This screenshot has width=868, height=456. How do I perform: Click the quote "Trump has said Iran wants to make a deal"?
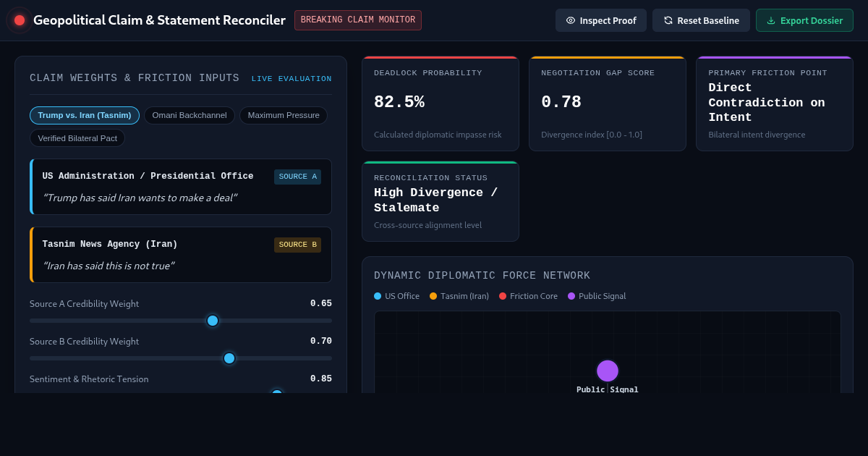click(140, 198)
